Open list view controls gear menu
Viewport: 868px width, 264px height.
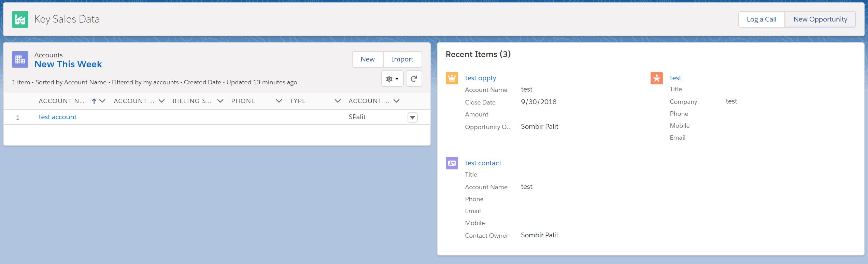[392, 79]
